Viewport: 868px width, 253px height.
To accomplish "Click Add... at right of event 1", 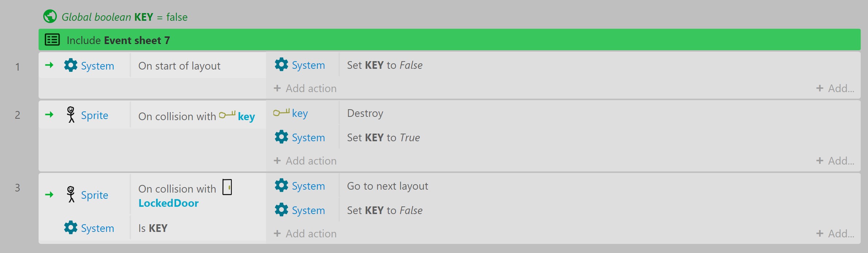I will point(835,88).
